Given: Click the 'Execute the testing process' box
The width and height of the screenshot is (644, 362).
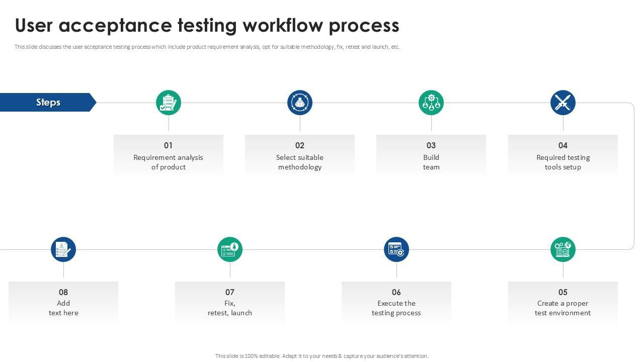Looking at the screenshot, I should click(396, 302).
